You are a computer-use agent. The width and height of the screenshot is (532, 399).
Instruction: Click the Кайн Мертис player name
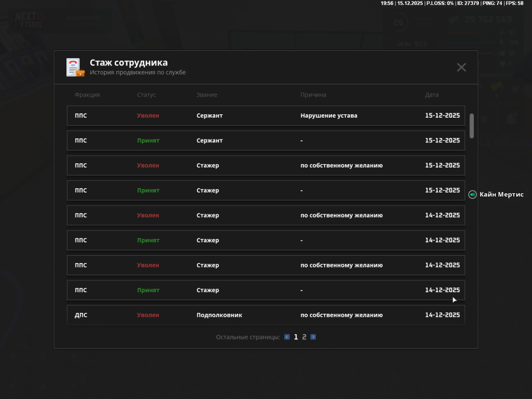tap(501, 195)
